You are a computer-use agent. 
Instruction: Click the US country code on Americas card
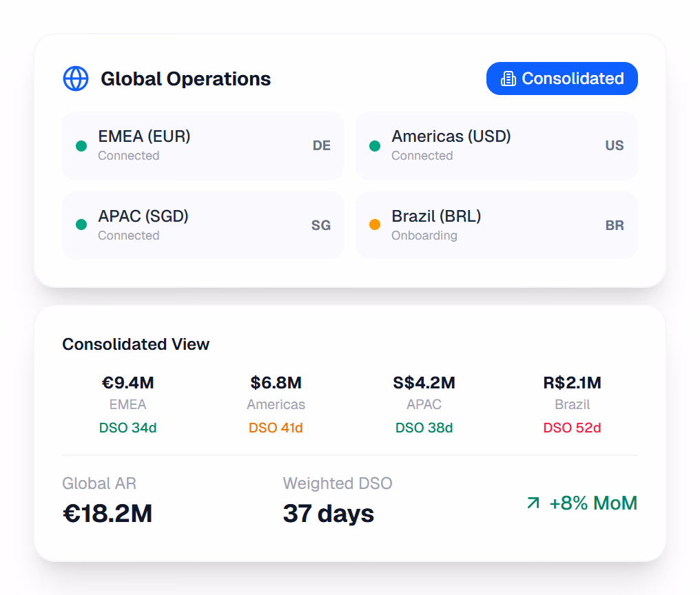614,145
